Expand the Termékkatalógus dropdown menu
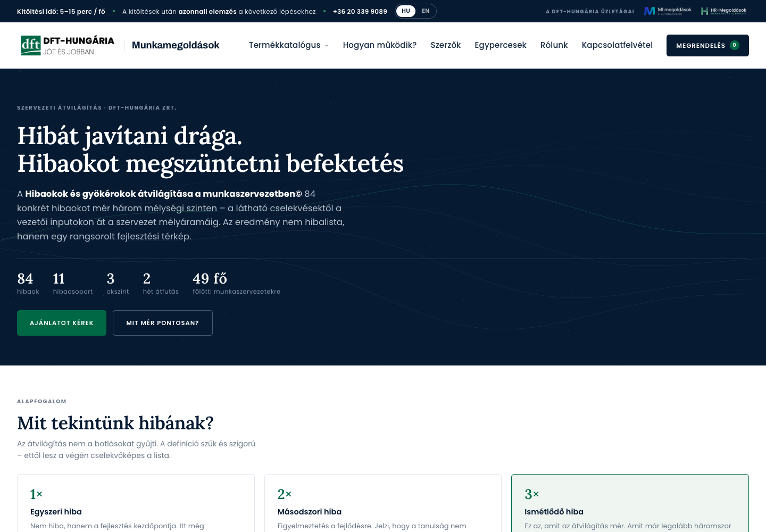This screenshot has width=766, height=532. 289,45
